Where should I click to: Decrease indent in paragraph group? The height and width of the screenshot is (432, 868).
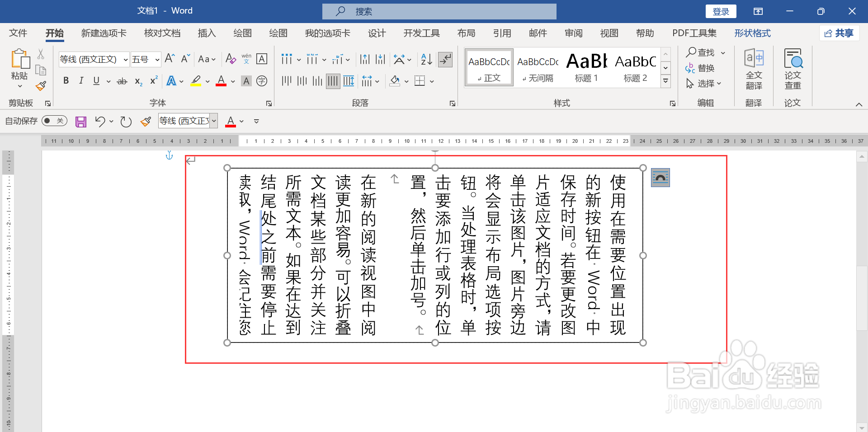point(365,59)
